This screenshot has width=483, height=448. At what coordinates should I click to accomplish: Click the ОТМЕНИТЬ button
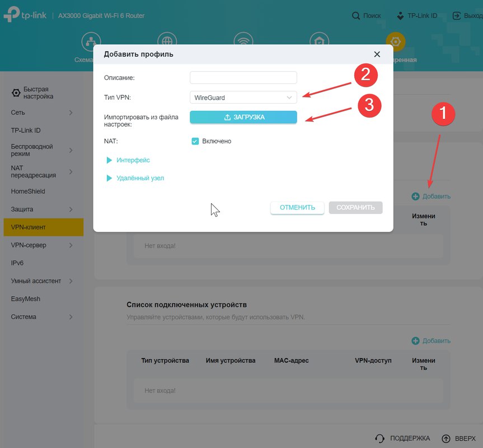(297, 208)
